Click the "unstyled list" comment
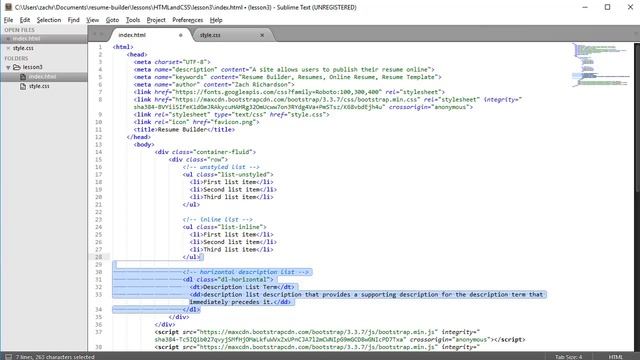 pyautogui.click(x=221, y=167)
